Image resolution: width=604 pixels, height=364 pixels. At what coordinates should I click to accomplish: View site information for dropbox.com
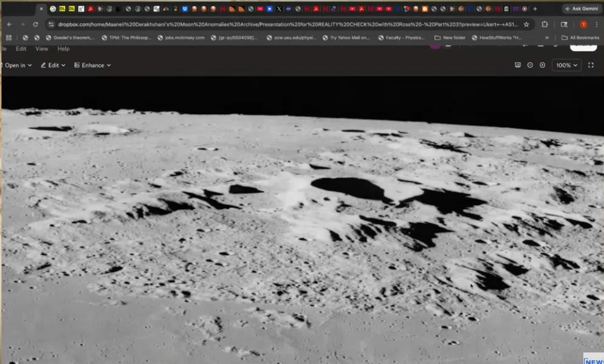[51, 24]
